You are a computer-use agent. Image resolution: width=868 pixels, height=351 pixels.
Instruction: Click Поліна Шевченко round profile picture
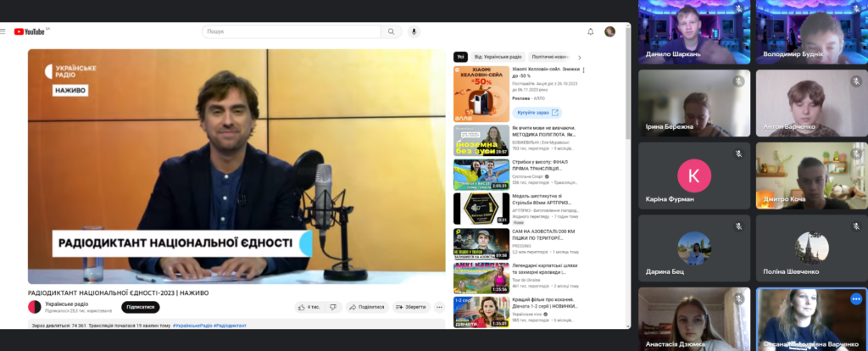811,248
